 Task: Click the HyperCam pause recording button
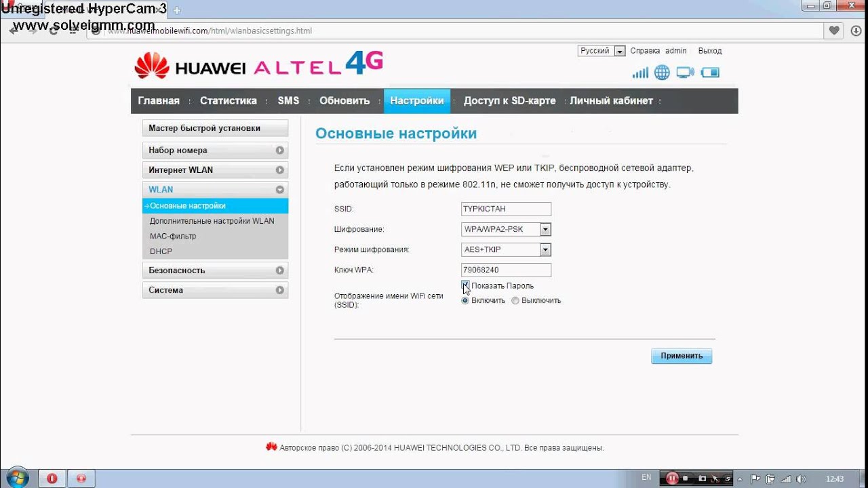click(x=672, y=479)
